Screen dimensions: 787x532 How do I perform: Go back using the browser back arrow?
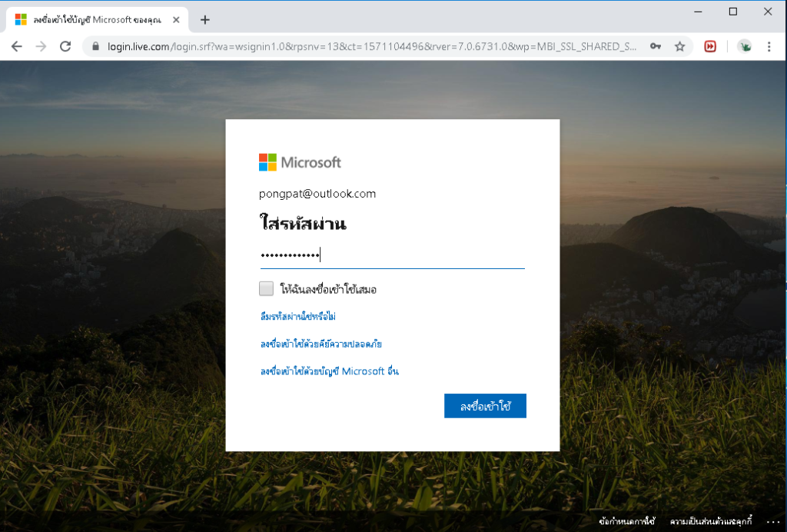tap(17, 47)
